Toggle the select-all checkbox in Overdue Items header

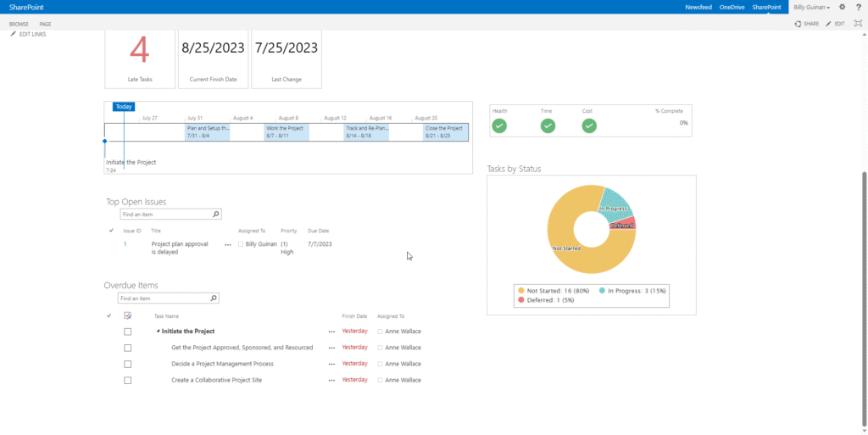(128, 315)
